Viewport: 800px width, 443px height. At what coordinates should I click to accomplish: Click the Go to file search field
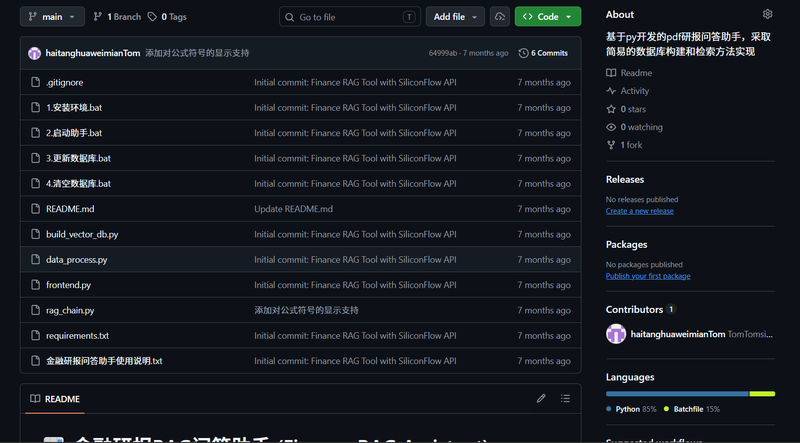pos(349,17)
